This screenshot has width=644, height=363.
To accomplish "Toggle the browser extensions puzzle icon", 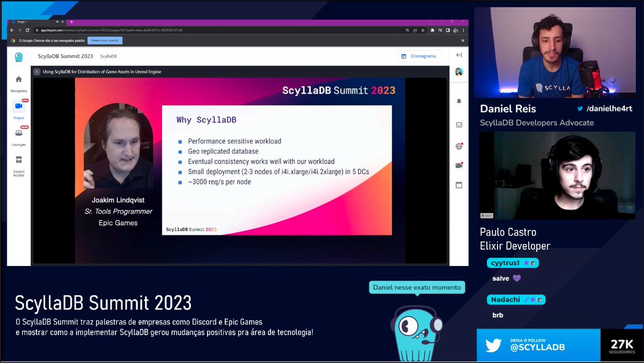I will click(x=433, y=31).
